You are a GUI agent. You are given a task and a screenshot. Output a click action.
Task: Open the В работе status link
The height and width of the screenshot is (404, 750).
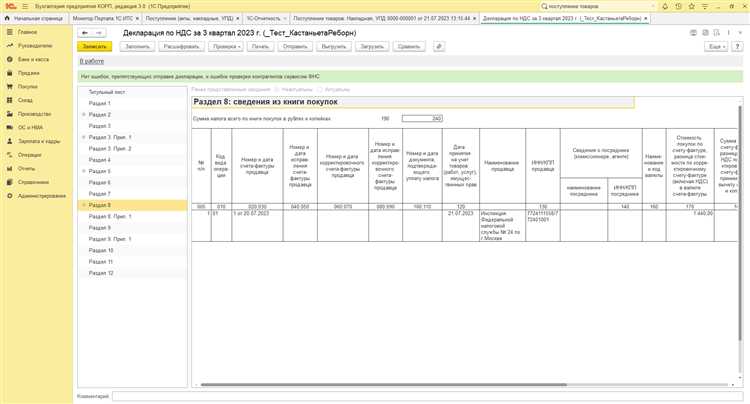(91, 61)
